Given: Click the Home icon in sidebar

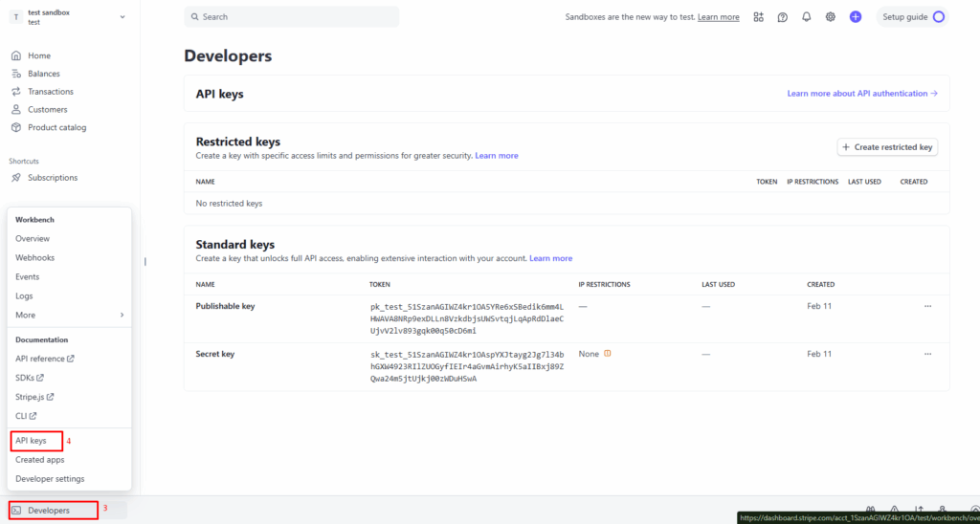Looking at the screenshot, I should point(16,55).
